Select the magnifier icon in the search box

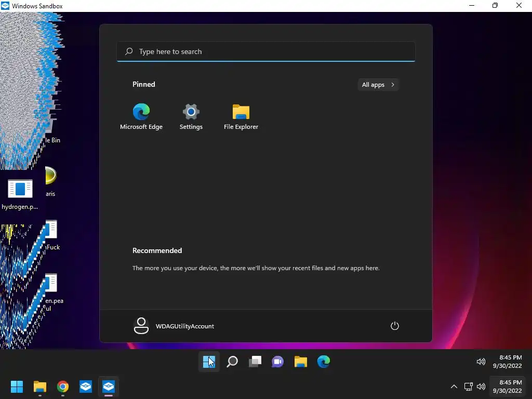129,51
